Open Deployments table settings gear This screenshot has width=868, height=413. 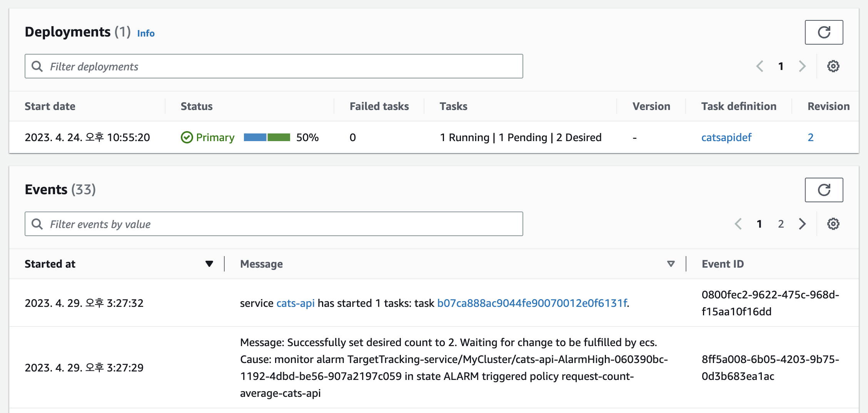[833, 66]
